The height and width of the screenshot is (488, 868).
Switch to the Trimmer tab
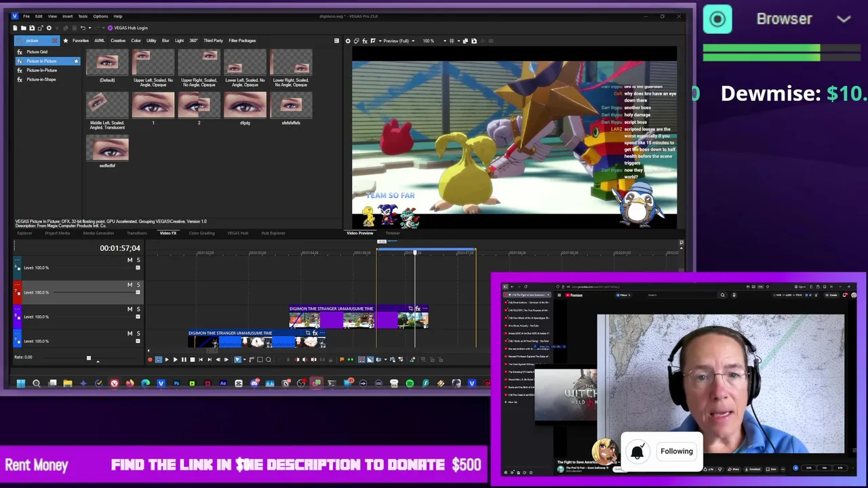393,233
